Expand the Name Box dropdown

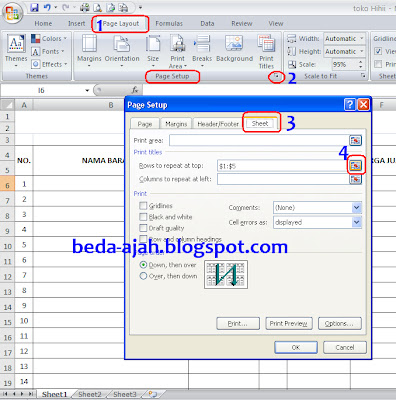(87, 90)
